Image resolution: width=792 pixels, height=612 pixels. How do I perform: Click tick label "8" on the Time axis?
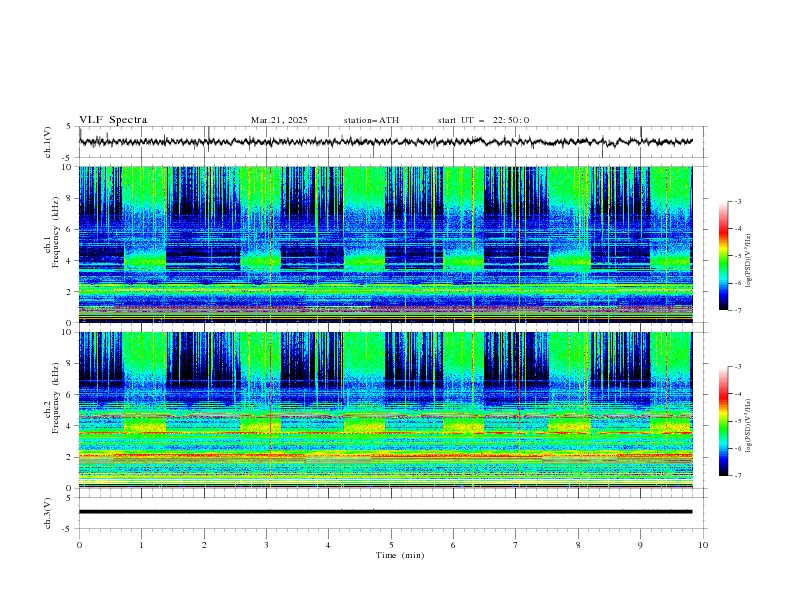578,545
